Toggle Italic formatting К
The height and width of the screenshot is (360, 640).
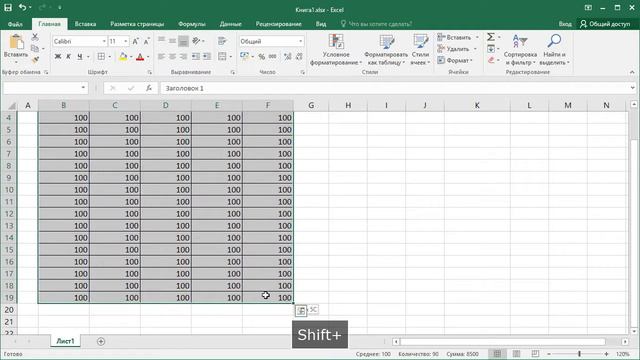point(69,56)
